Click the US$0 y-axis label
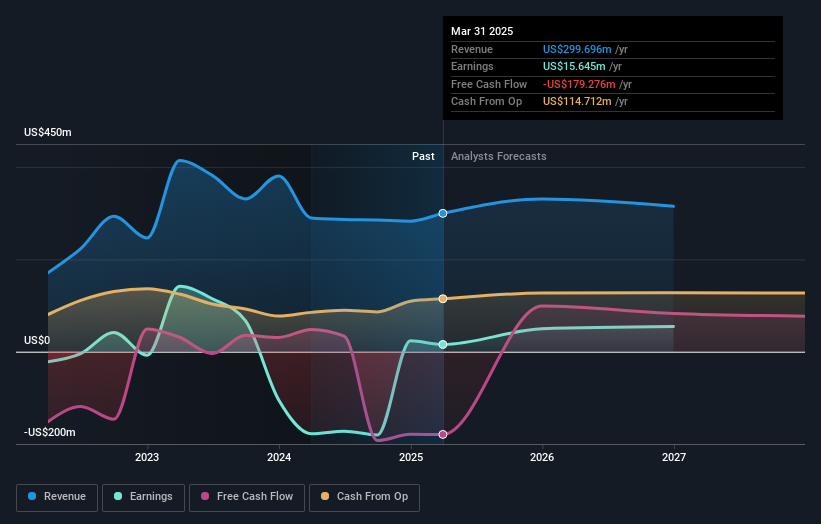821x524 pixels. click(x=37, y=341)
